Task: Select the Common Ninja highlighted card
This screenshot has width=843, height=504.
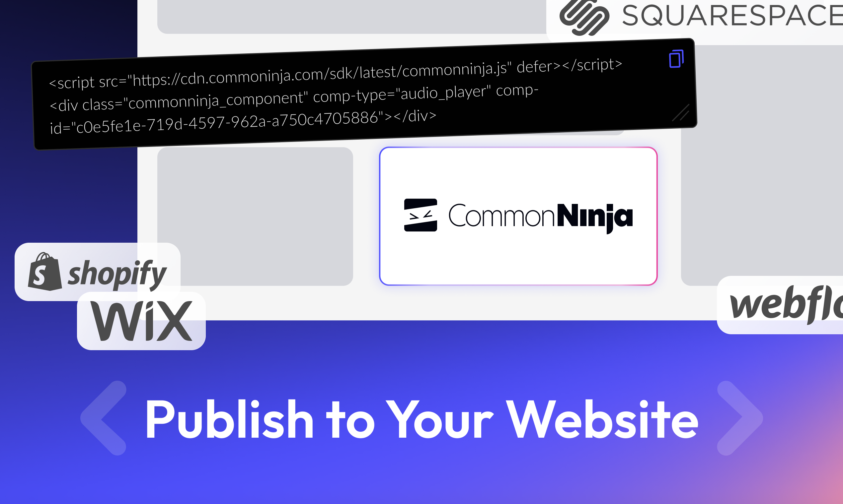Action: tap(518, 216)
